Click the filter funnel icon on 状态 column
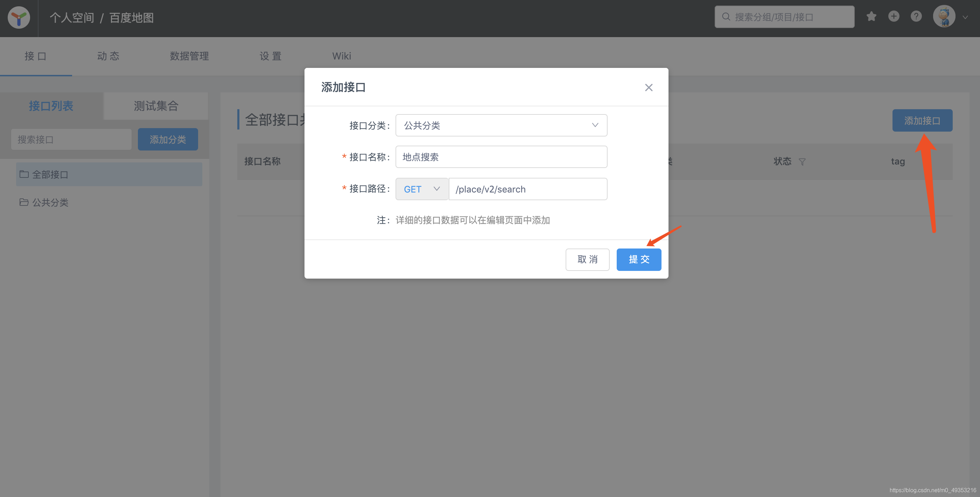Screen dimensions: 980x497 click(x=802, y=162)
